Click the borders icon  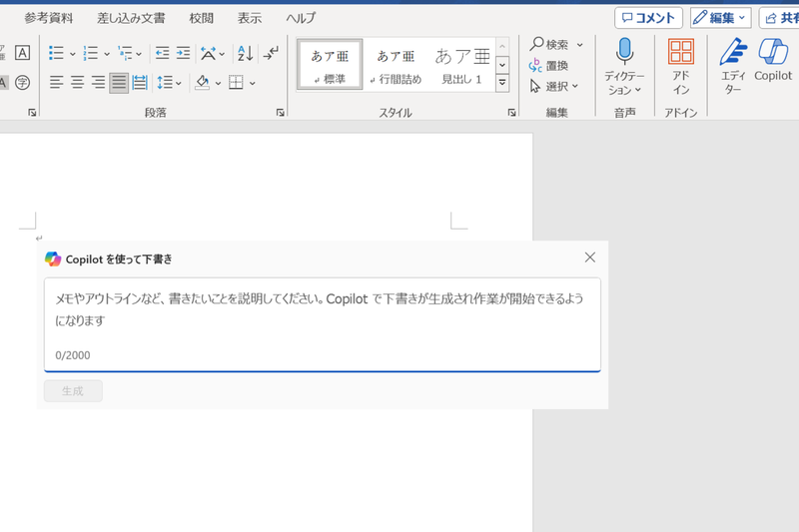[236, 83]
